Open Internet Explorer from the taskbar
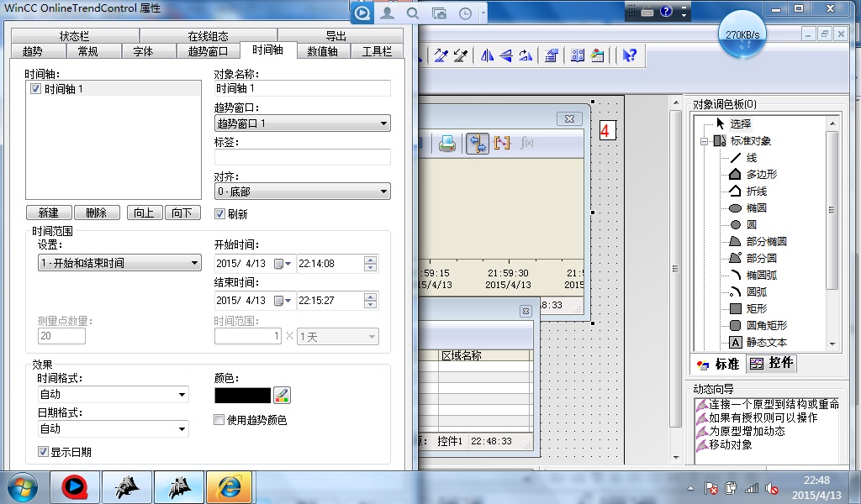 click(230, 487)
